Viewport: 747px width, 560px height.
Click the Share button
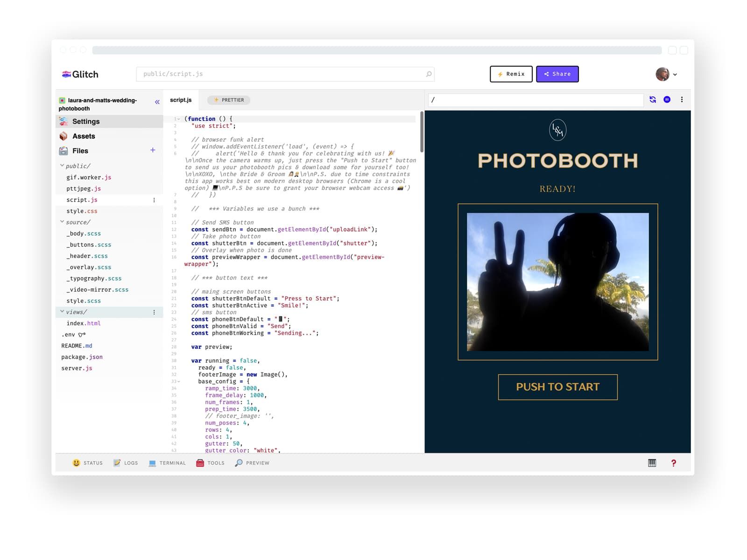[557, 74]
